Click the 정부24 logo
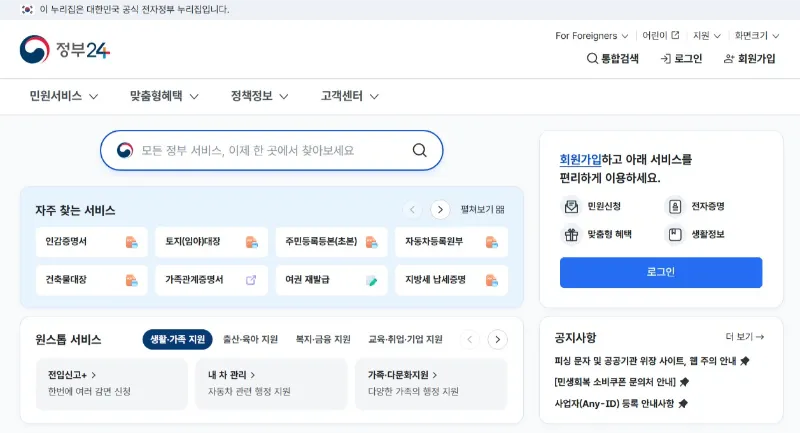Viewport: 800px width, 433px height. 65,49
